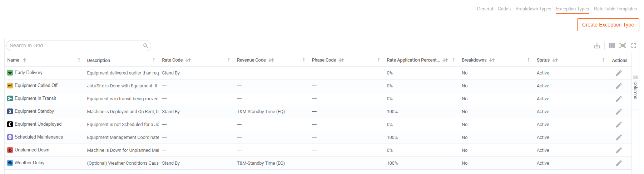
Task: Click the Create Exception Type button
Action: coord(608,25)
